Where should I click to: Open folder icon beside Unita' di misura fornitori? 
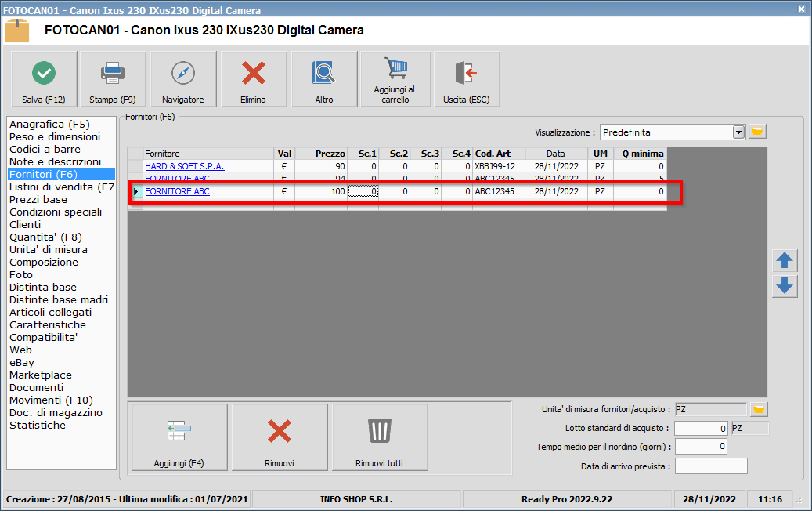(759, 409)
